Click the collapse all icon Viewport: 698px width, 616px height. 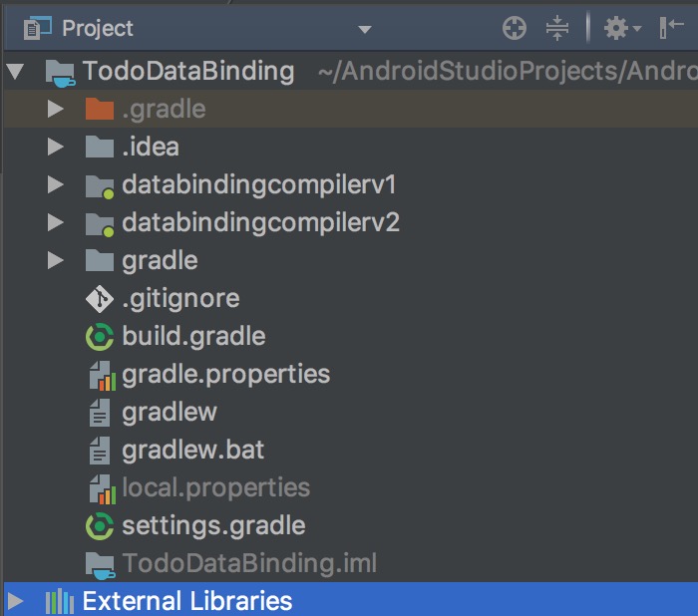[556, 29]
